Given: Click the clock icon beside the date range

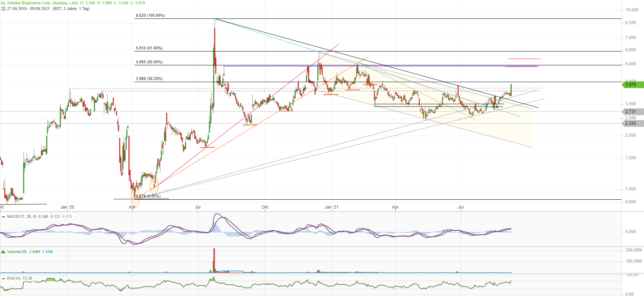Looking at the screenshot, I should click(3, 9).
